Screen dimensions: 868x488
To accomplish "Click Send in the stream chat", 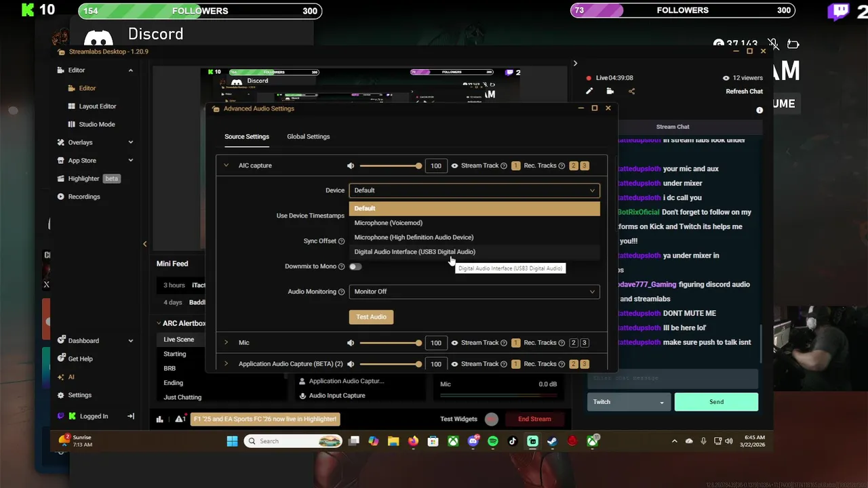I will point(716,402).
